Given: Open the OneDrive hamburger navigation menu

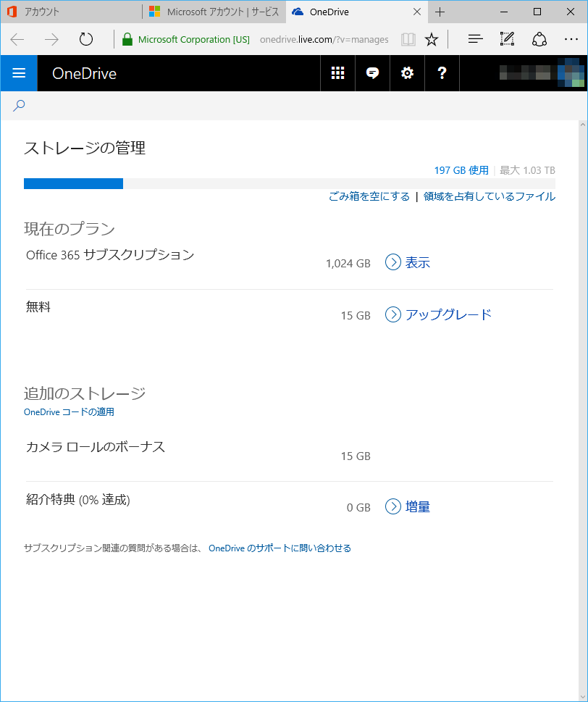Looking at the screenshot, I should click(19, 73).
